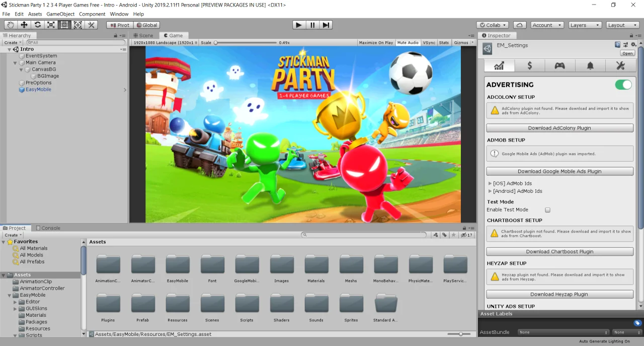The image size is (644, 346).
Task: Open the EasyMobile folder in Assets
Action: coord(178,268)
